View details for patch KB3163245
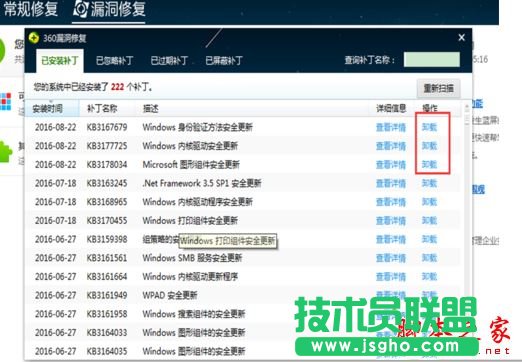Screen dimensions: 522x362 [391, 183]
